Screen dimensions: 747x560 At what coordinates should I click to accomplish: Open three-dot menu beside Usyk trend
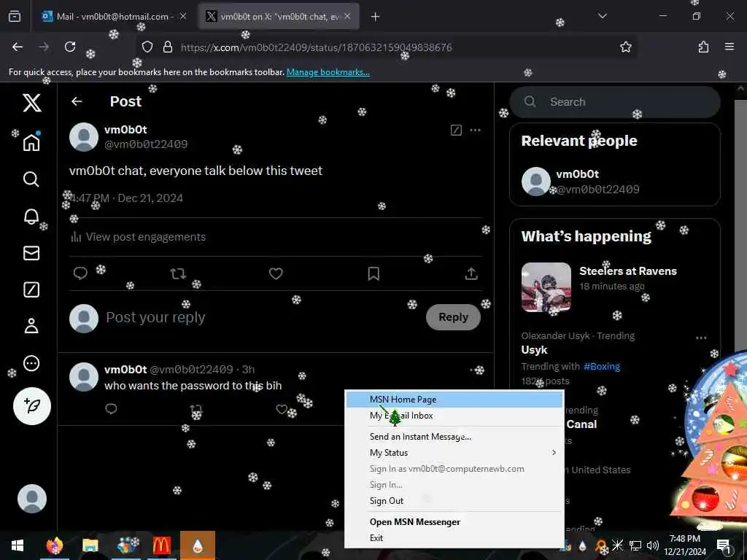701,338
